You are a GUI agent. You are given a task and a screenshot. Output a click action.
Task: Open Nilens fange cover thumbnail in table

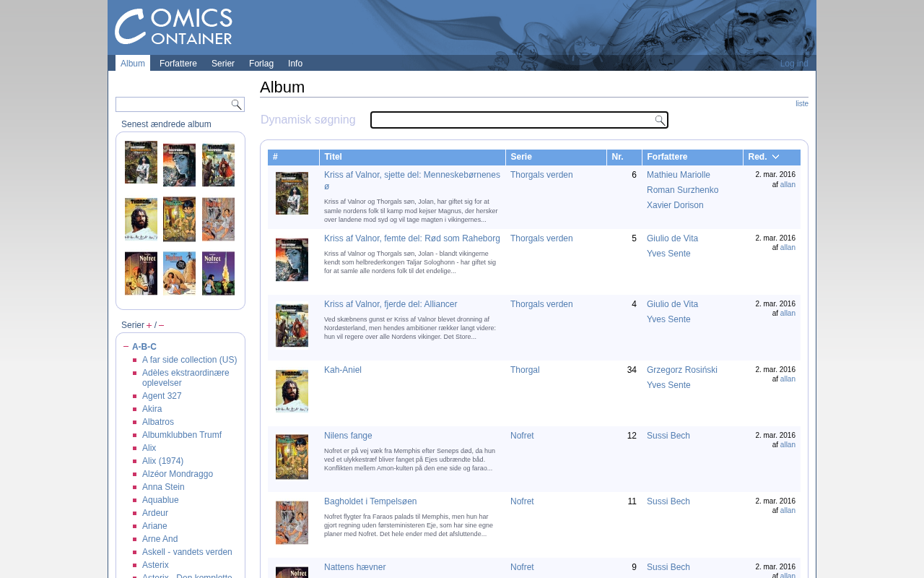[292, 457]
